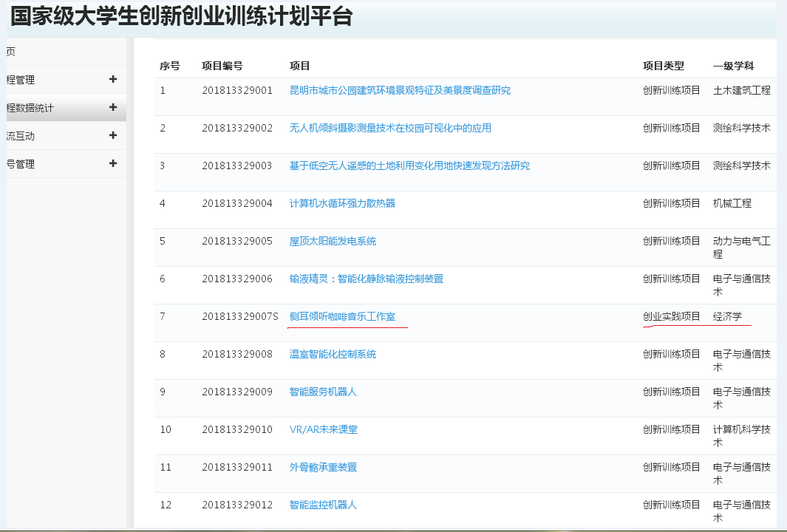The height and width of the screenshot is (532, 787).
Task: Open 输液精灵：智能化静脉输液控制装置 link
Action: [367, 279]
